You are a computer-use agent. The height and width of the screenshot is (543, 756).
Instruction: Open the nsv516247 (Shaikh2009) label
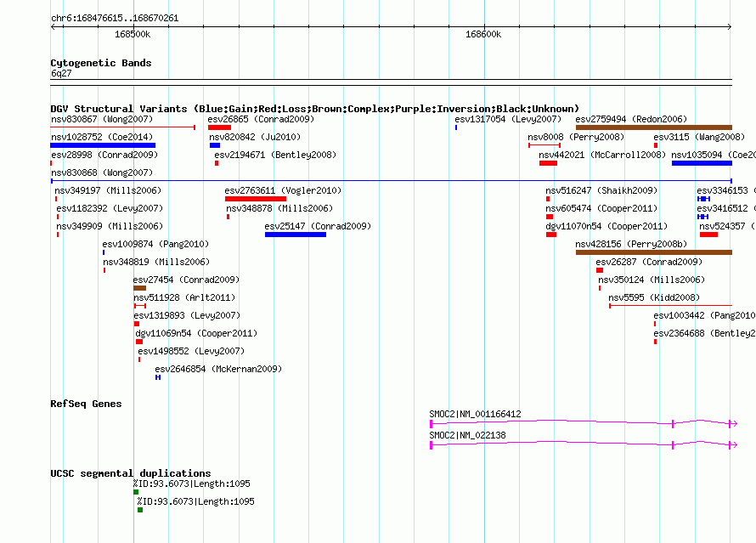click(601, 190)
